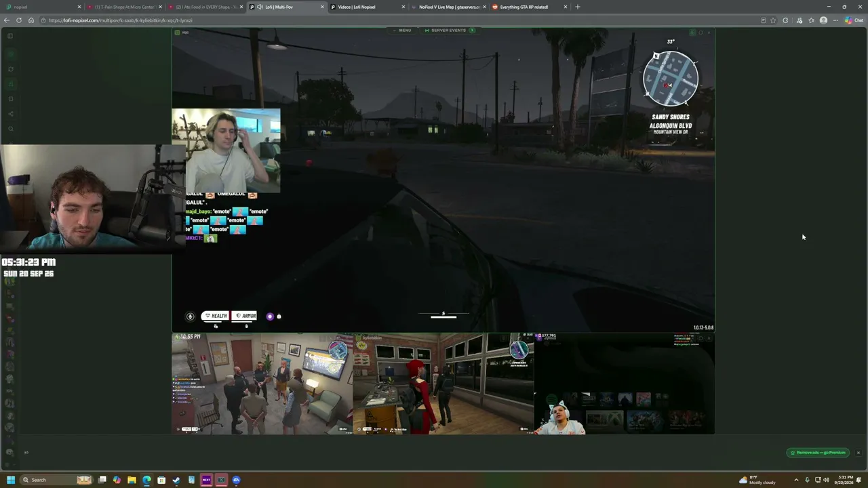Go to the browser home page
Screen dimensions: 868x488
click(31, 20)
